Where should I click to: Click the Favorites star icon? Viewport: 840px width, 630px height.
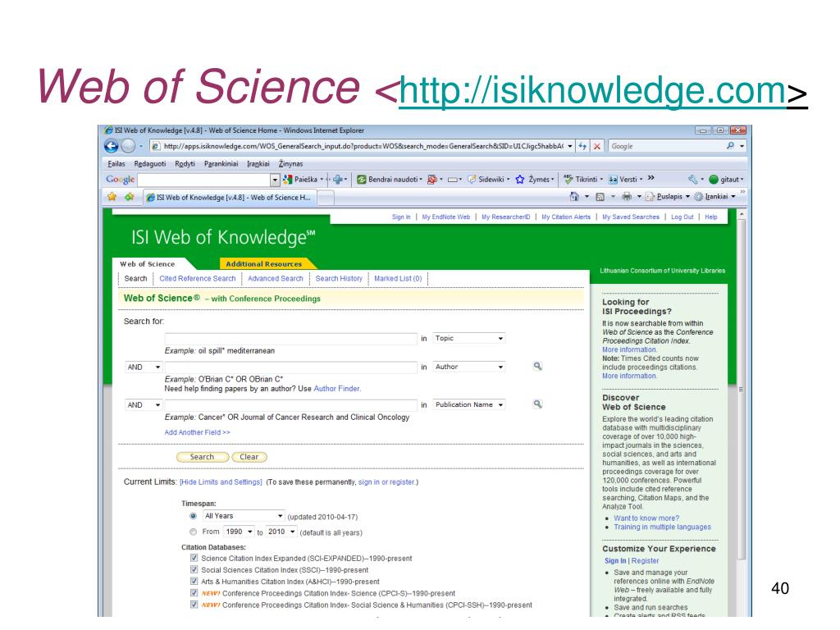point(112,197)
